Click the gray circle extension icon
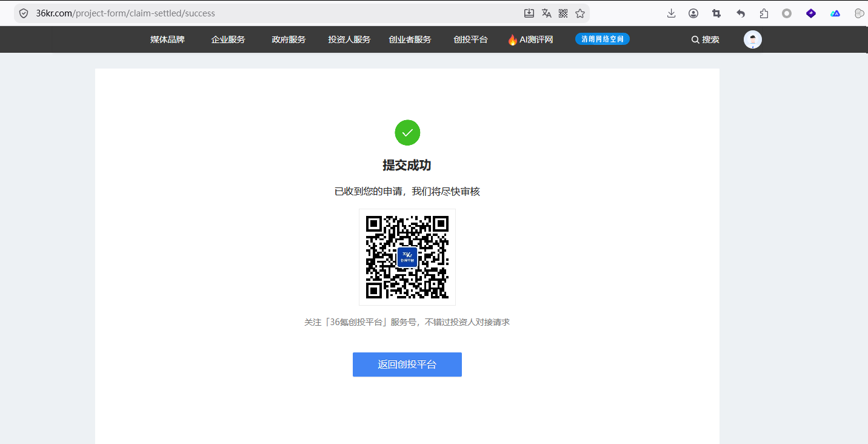 [x=787, y=13]
